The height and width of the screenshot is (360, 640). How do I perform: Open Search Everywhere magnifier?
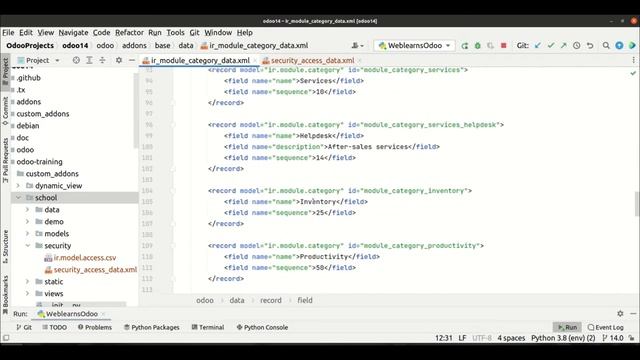click(606, 46)
